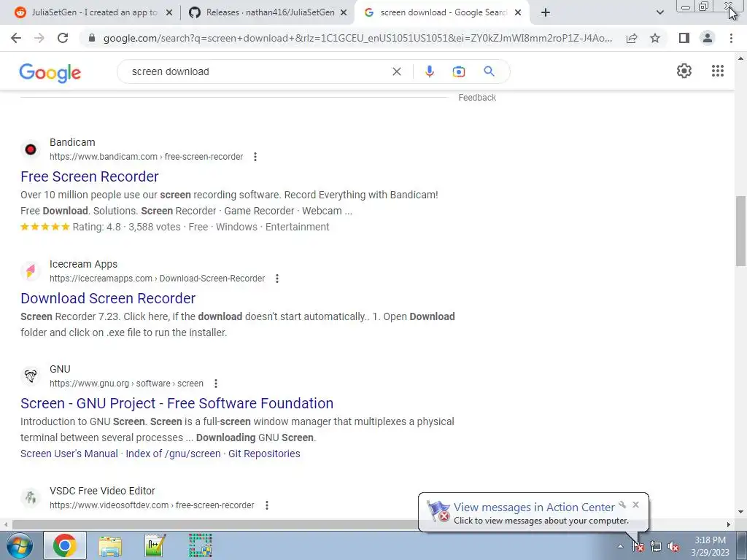Open more options for Bandicam result
This screenshot has height=560, width=747.
coord(255,157)
